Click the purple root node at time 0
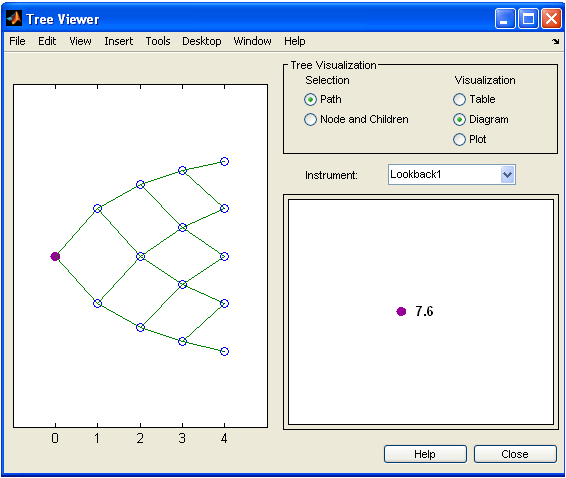566x478 pixels. (x=55, y=256)
